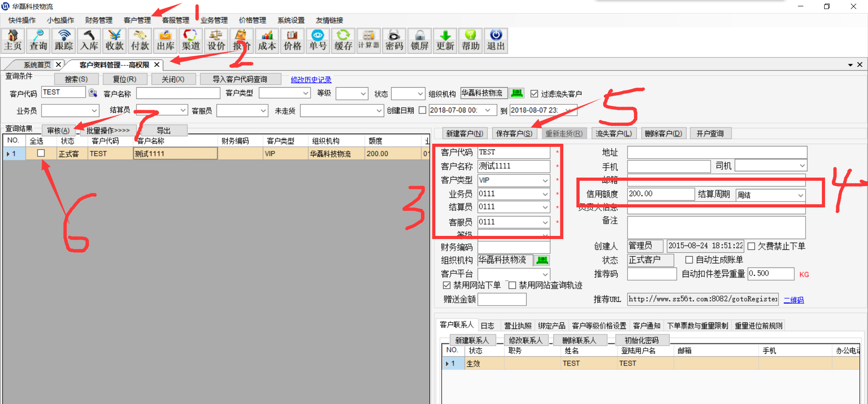The height and width of the screenshot is (404, 868).
Task: Click the 信用额度 input field
Action: [x=660, y=194]
